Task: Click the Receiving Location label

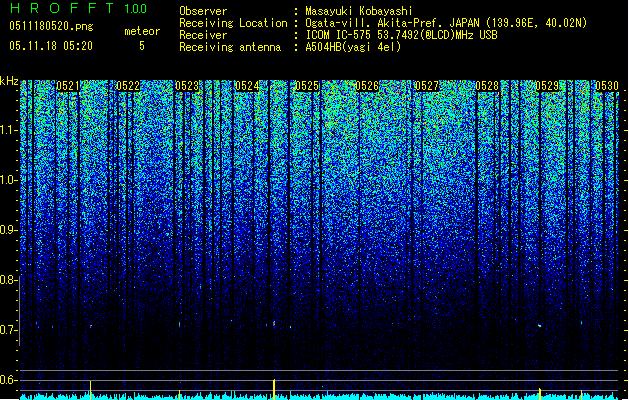Action: (233, 23)
